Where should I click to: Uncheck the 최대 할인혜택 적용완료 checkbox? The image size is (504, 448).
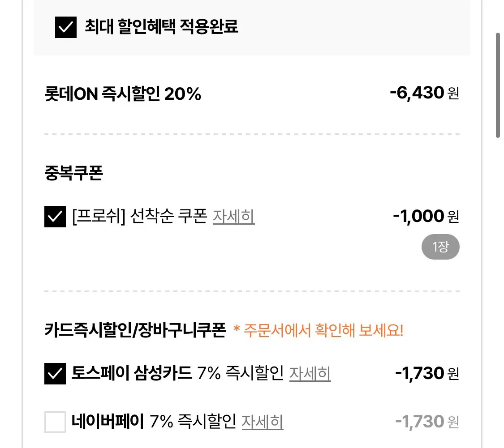point(65,27)
